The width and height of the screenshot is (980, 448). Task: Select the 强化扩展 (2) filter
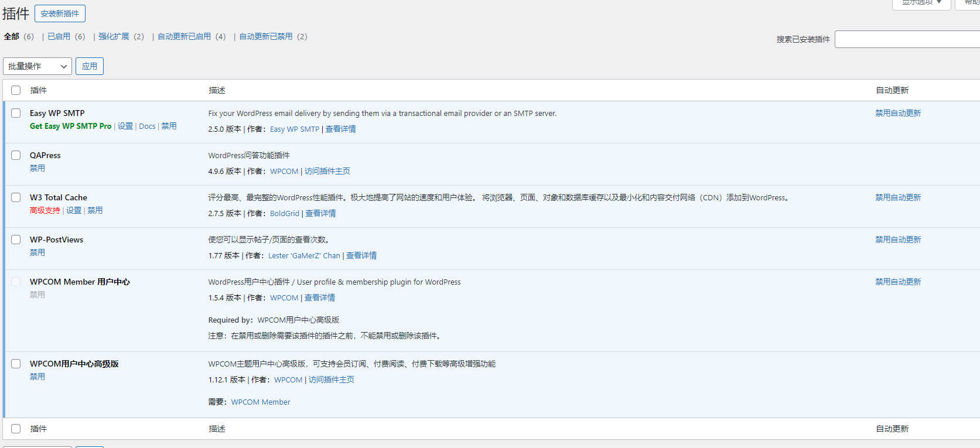tap(121, 36)
